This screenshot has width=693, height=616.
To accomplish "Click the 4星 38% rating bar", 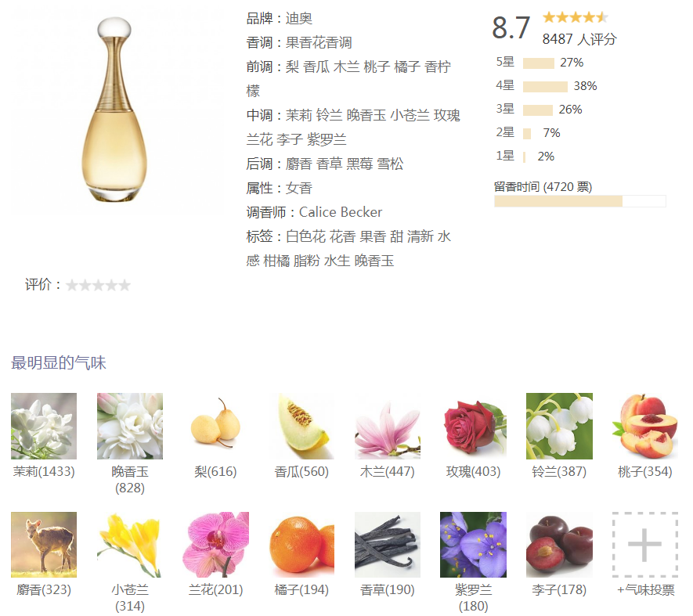I will point(545,87).
